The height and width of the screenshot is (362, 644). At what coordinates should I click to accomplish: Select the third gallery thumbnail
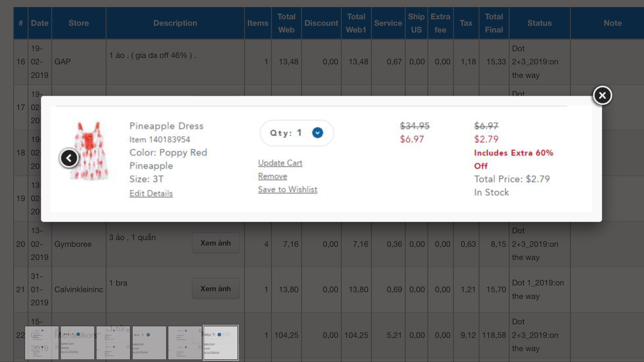(113, 343)
